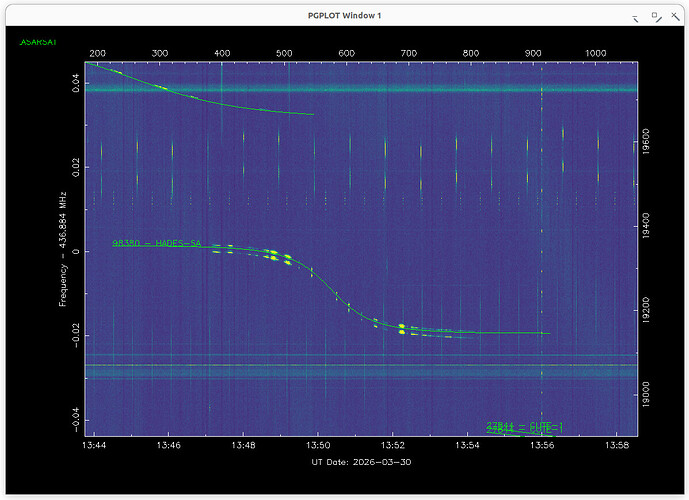Click the PGPLOT Window 1 title bar
Screen dimensions: 689x500
pyautogui.click(x=344, y=16)
